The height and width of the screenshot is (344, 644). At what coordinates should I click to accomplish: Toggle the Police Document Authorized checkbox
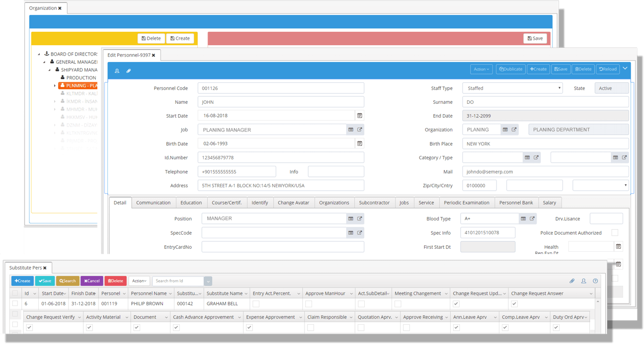pyautogui.click(x=615, y=233)
